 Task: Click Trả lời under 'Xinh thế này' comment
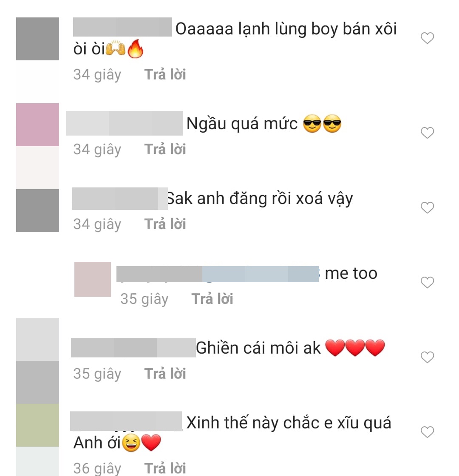[x=165, y=468]
